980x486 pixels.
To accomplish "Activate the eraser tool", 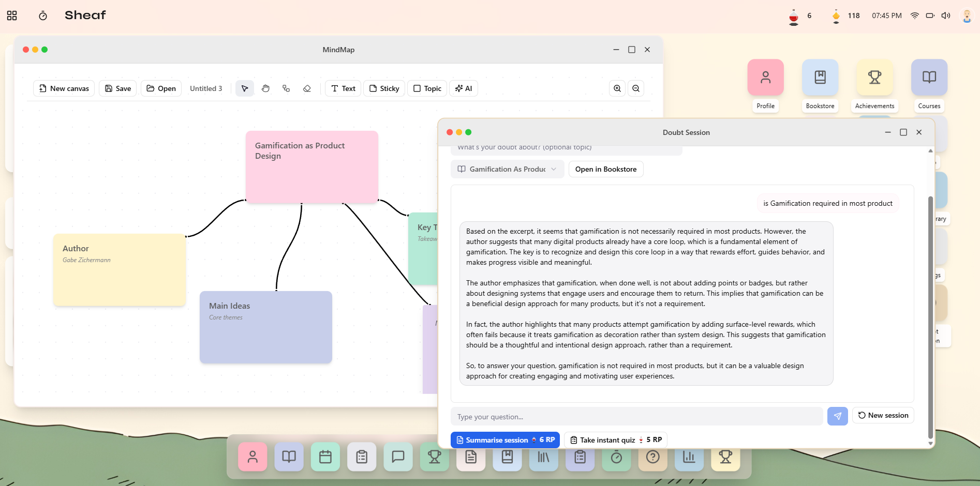I will coord(307,88).
